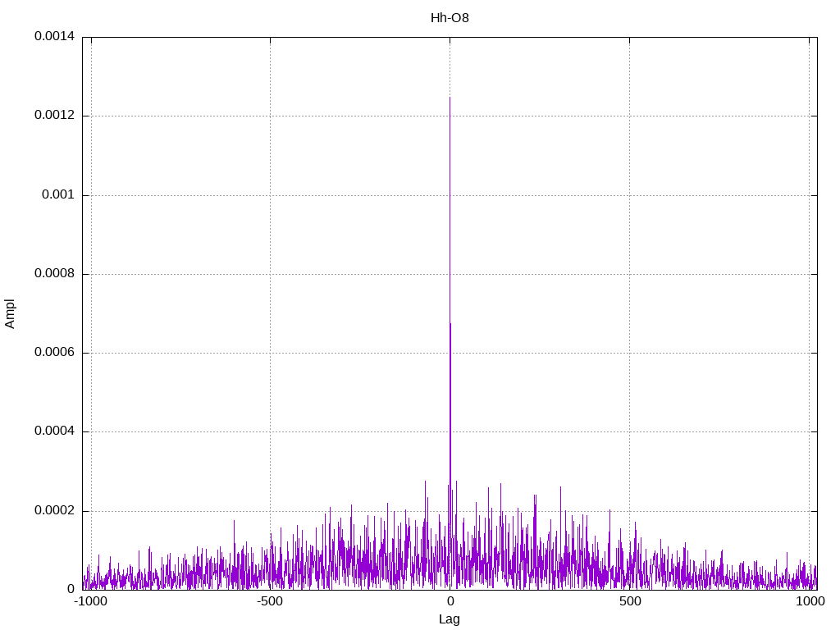Click the tip of the central spike
Screen dimensions: 840x630
tap(450, 98)
